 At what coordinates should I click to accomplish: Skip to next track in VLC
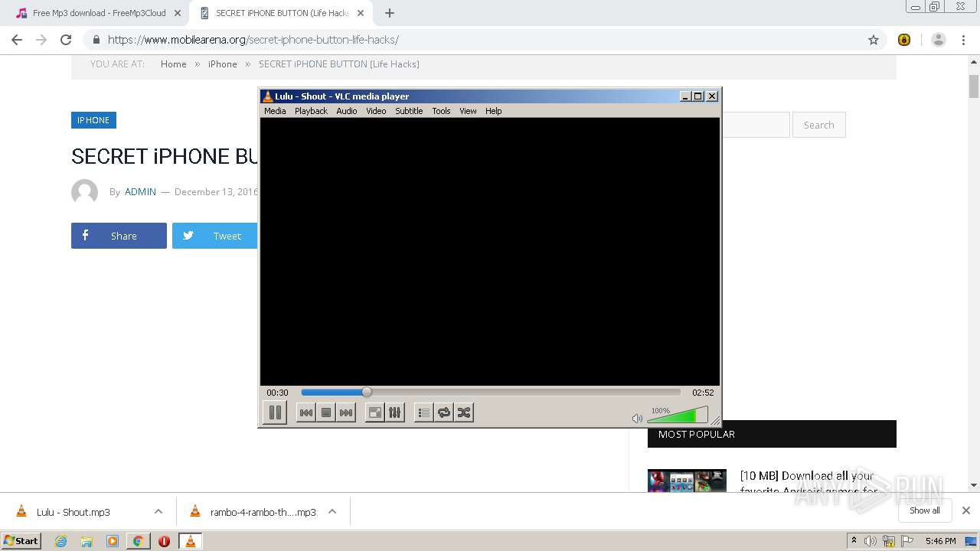point(346,412)
